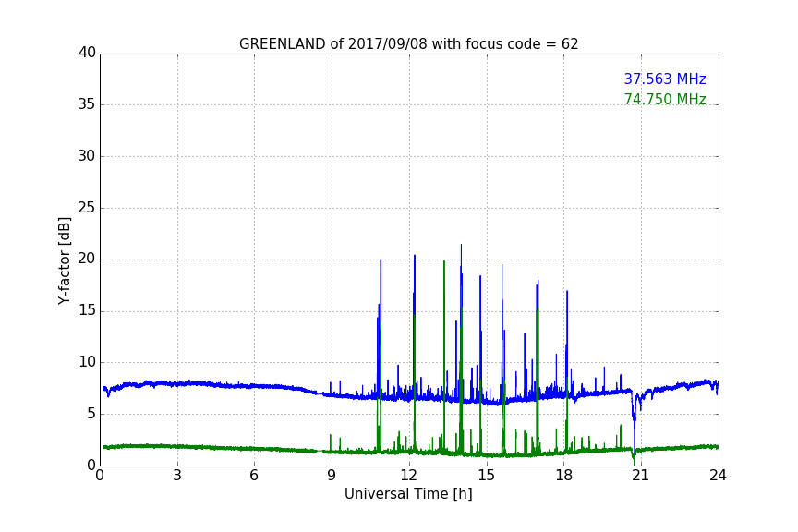Click the y-axis tick label 10
Viewport: 798px width, 532px height.
pyautogui.click(x=87, y=362)
